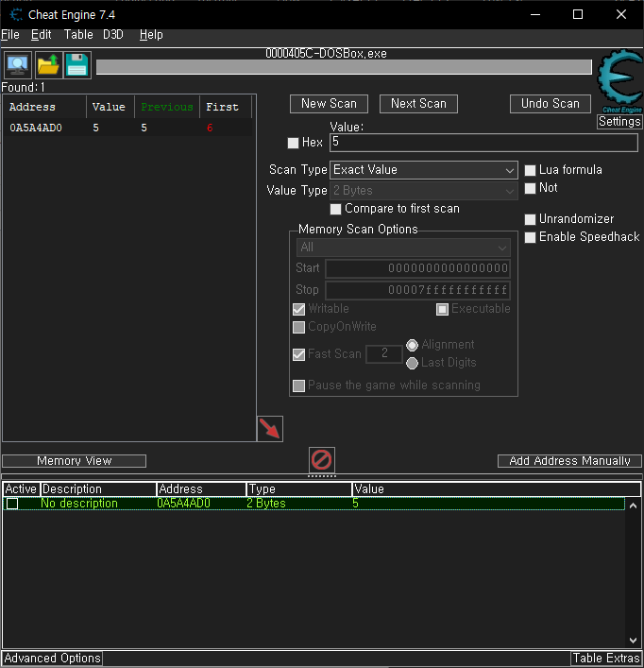
Task: Check Pause the game while scanning
Action: pyautogui.click(x=298, y=385)
